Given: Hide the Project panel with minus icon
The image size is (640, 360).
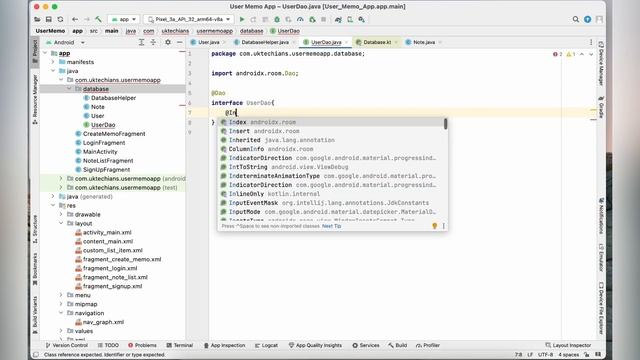Looking at the screenshot, I should pyautogui.click(x=180, y=42).
